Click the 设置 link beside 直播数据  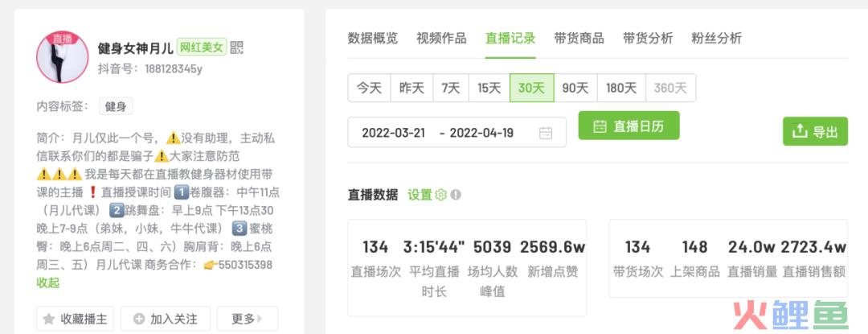click(420, 195)
